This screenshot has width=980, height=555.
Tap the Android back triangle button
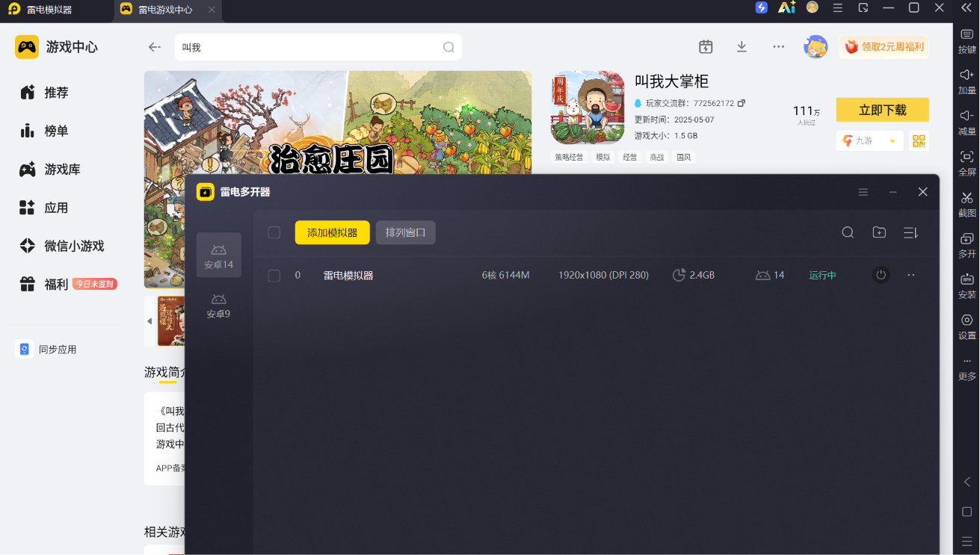[967, 482]
